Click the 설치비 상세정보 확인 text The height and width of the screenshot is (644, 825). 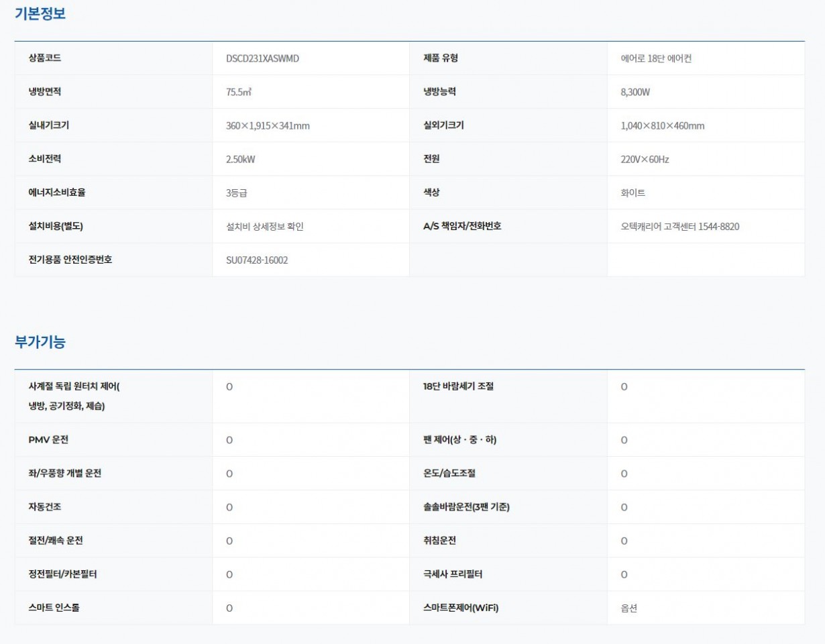(265, 227)
